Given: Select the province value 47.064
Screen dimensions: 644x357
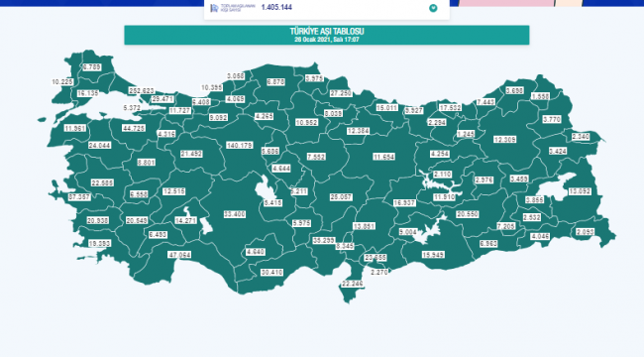Looking at the screenshot, I should [179, 255].
